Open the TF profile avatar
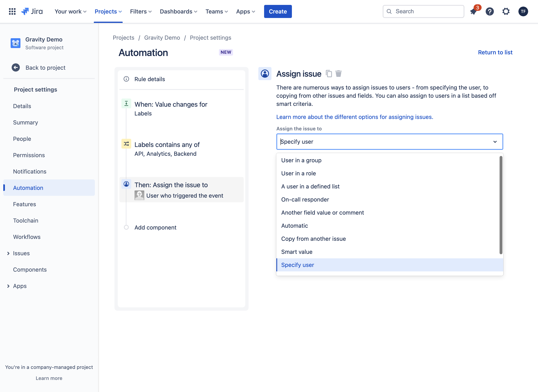The width and height of the screenshot is (538, 392). pyautogui.click(x=523, y=11)
